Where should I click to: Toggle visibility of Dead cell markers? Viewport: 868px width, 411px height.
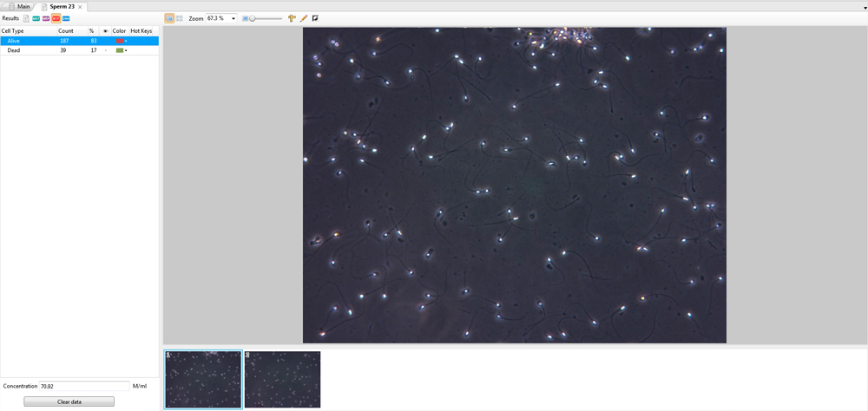point(106,50)
